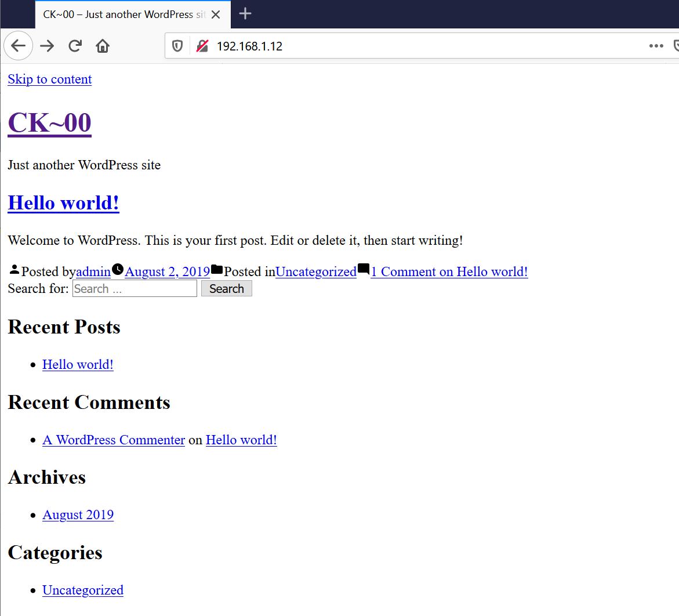This screenshot has width=679, height=616.
Task: Go to the browser Home page
Action: (103, 46)
